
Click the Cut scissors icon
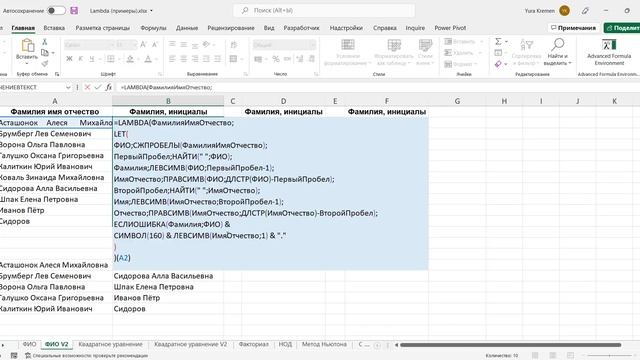[x=45, y=42]
